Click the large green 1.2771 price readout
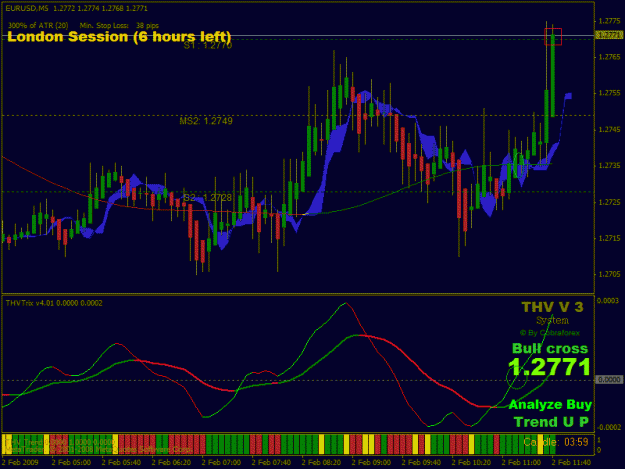The width and height of the screenshot is (625, 469). click(549, 367)
